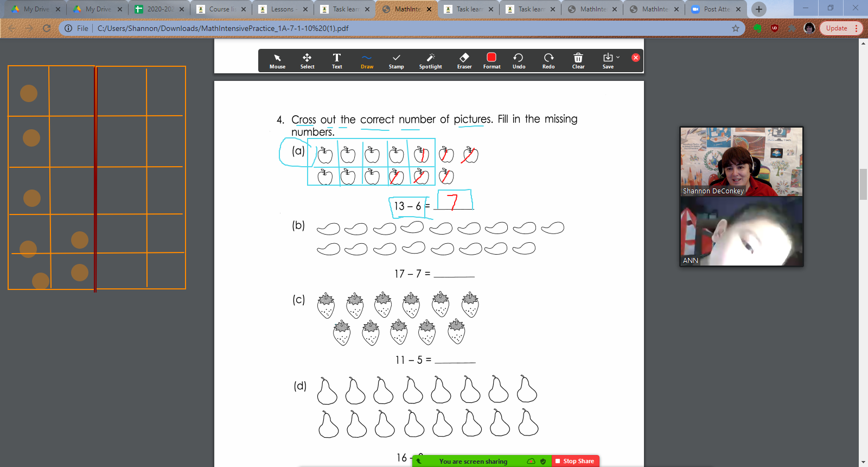Click the cloud icon on sharing bar
The width and height of the screenshot is (868, 467).
531,461
